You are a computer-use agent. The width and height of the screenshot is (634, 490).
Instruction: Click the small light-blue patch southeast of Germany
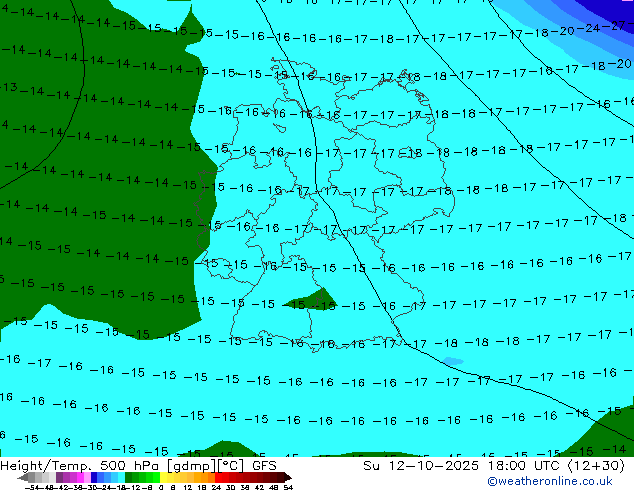[453, 361]
